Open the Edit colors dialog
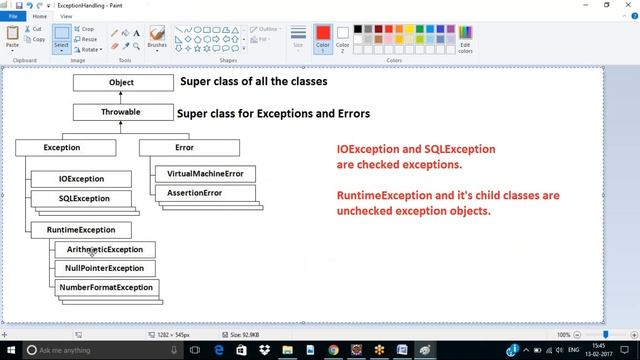 [x=465, y=39]
